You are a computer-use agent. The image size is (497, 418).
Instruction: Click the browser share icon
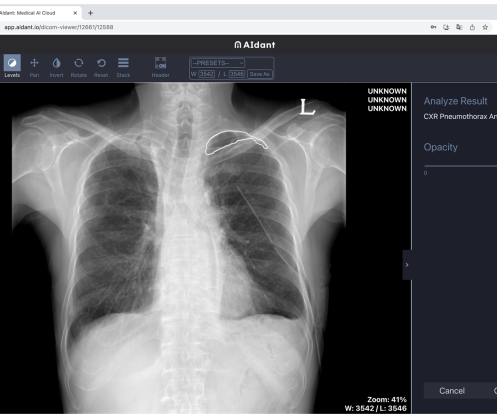point(472,27)
